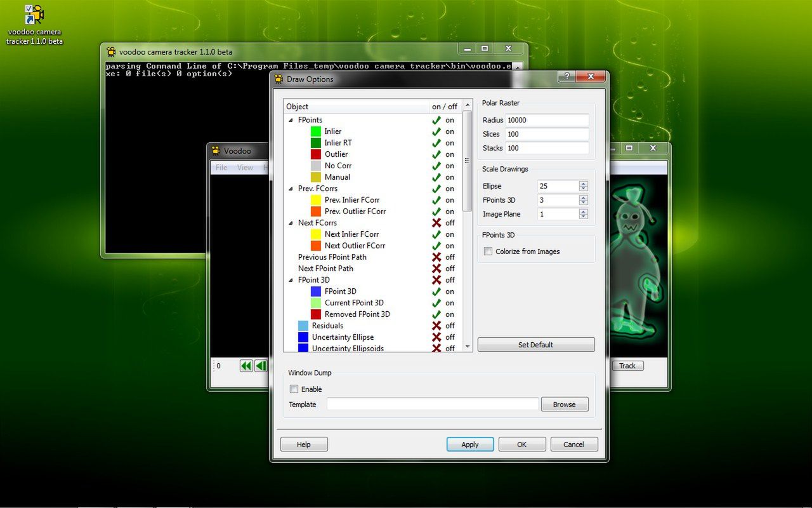812x508 pixels.
Task: Decrease the Ellipse scale spinner
Action: coord(584,189)
